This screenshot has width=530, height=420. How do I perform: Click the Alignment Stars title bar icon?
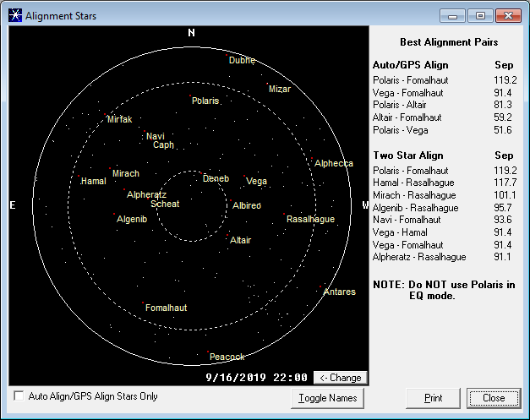(x=14, y=15)
